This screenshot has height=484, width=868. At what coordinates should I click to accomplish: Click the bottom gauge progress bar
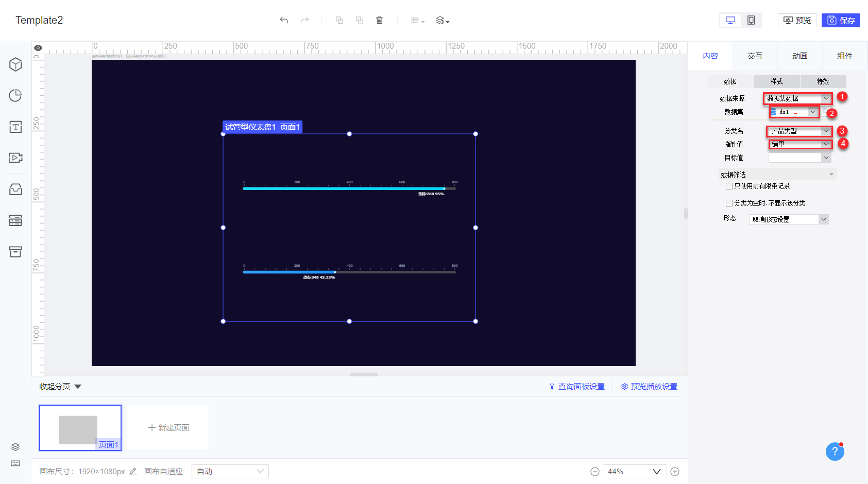click(349, 272)
